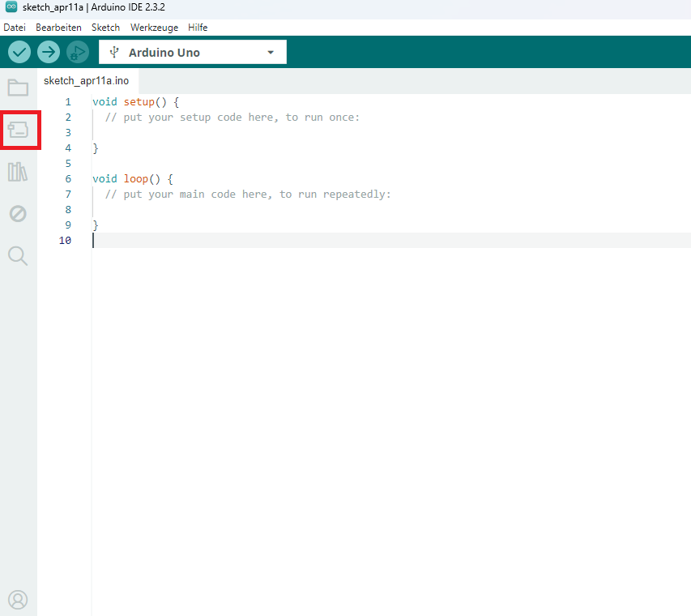Expand the Arduino Uno board selector dropdown
Image resolution: width=691 pixels, height=616 pixels.
click(x=192, y=53)
